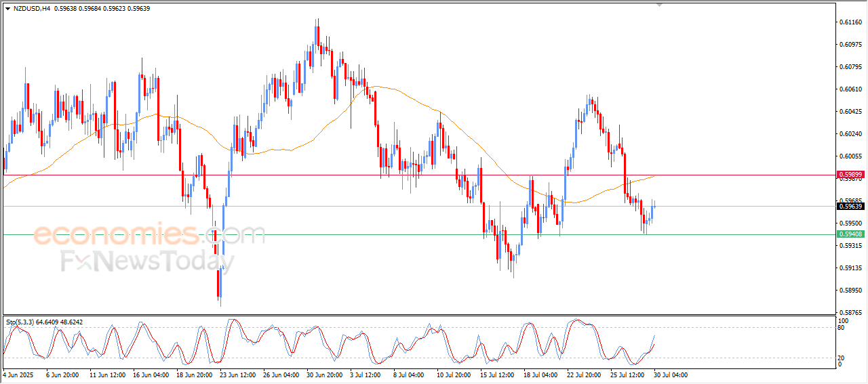Click the 23 Jun 12:00 time label

[x=237, y=375]
